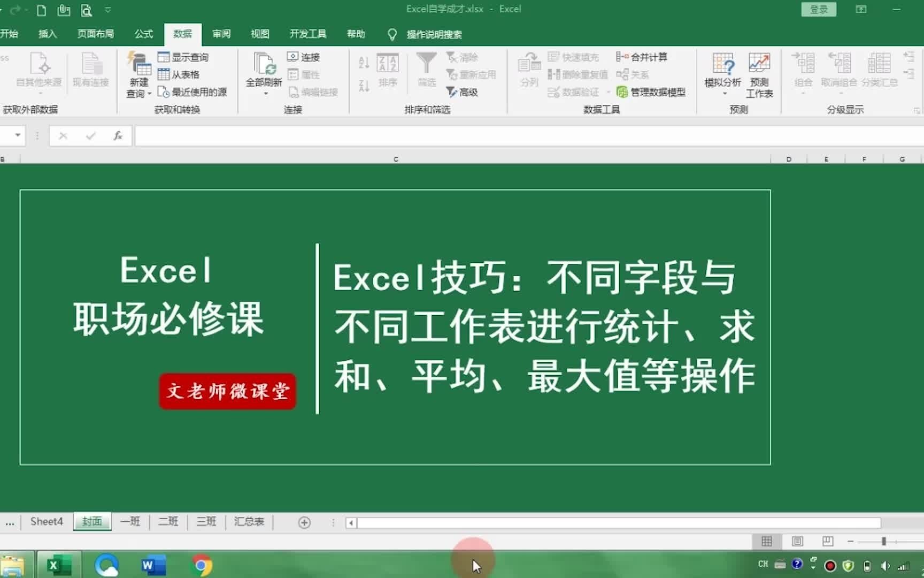Click the zoom slider handle
924x578 pixels.
click(x=884, y=542)
